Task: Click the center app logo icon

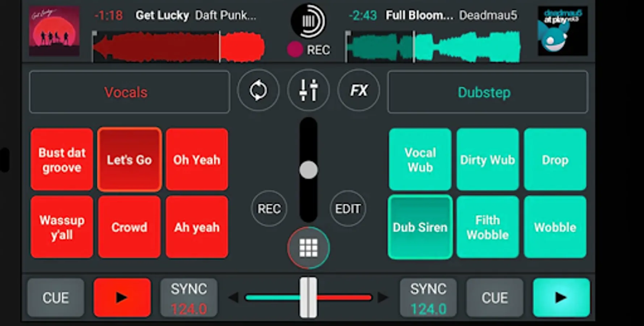Action: point(308,21)
